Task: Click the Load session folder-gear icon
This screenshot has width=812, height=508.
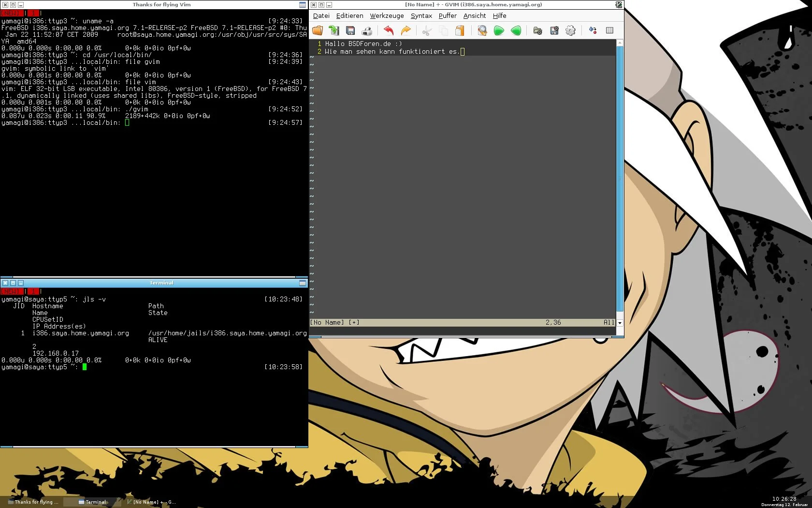Action: click(537, 30)
